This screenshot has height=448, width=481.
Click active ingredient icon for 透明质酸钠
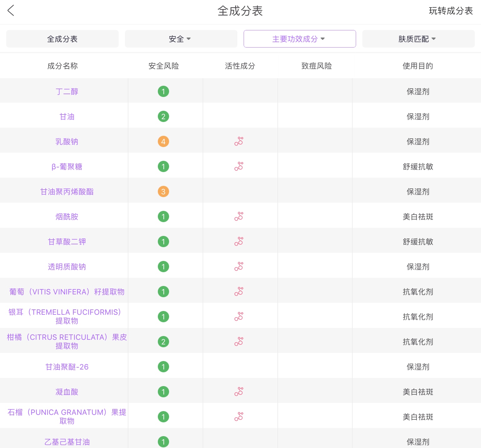[239, 267]
